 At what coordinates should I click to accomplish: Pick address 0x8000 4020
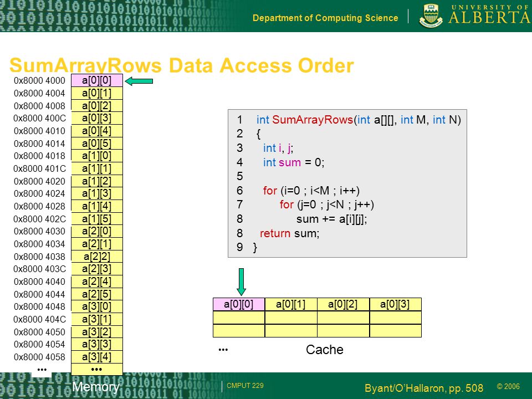tap(39, 181)
